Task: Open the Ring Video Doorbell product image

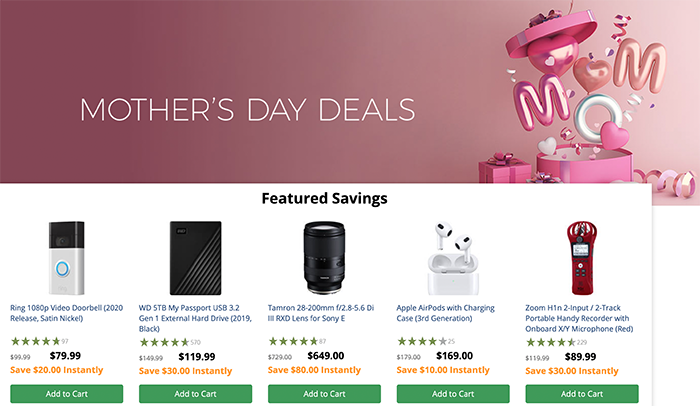Action: click(x=66, y=255)
